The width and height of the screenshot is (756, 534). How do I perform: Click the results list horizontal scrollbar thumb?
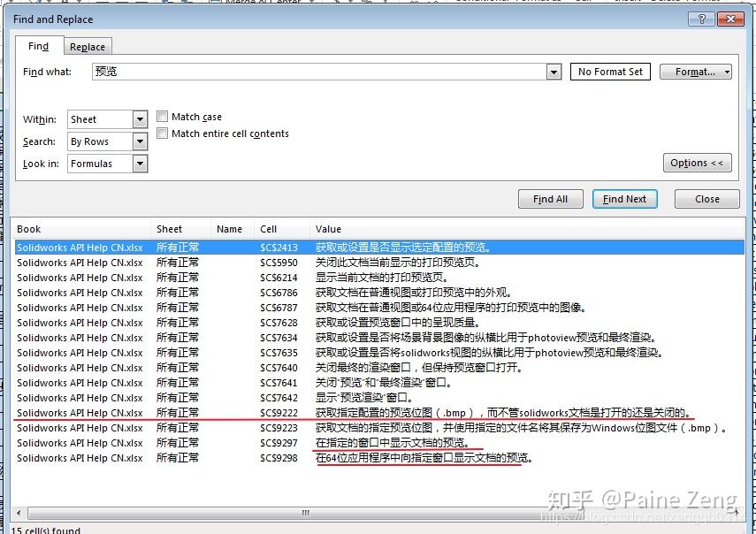(305, 513)
